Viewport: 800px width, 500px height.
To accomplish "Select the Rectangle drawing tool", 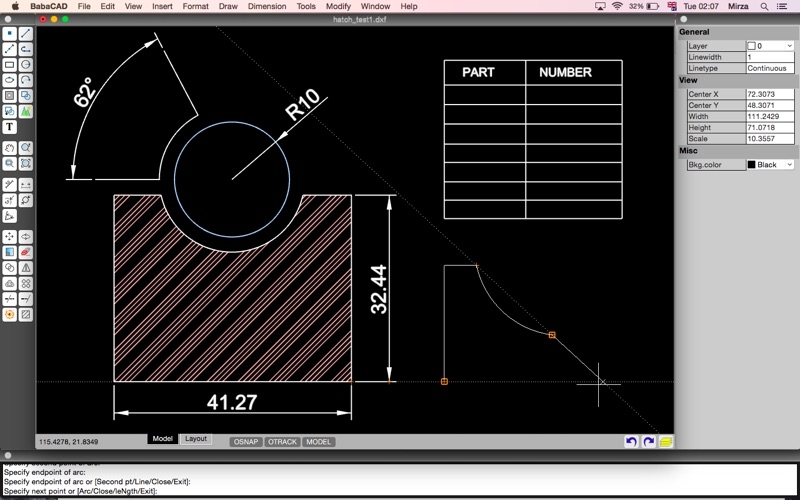I will coord(10,65).
